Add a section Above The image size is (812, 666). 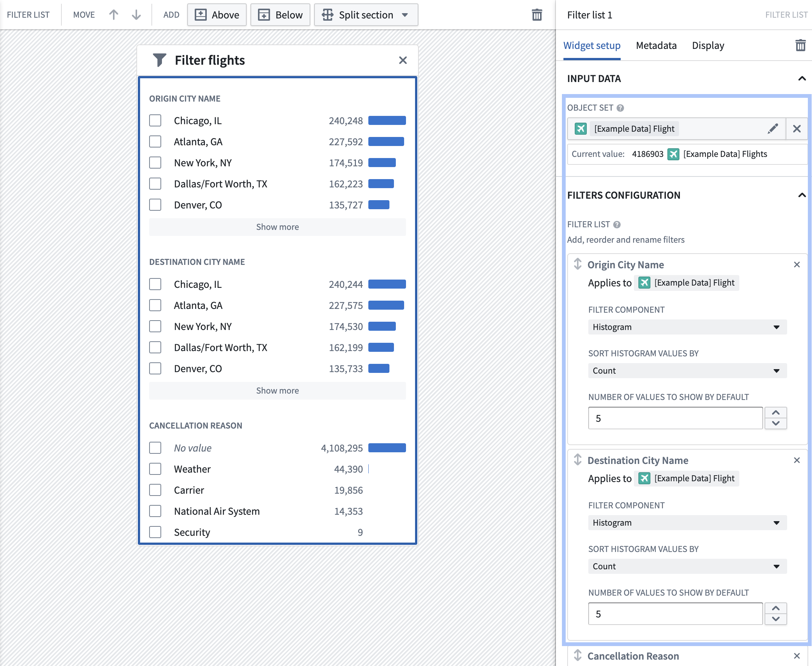tap(217, 15)
